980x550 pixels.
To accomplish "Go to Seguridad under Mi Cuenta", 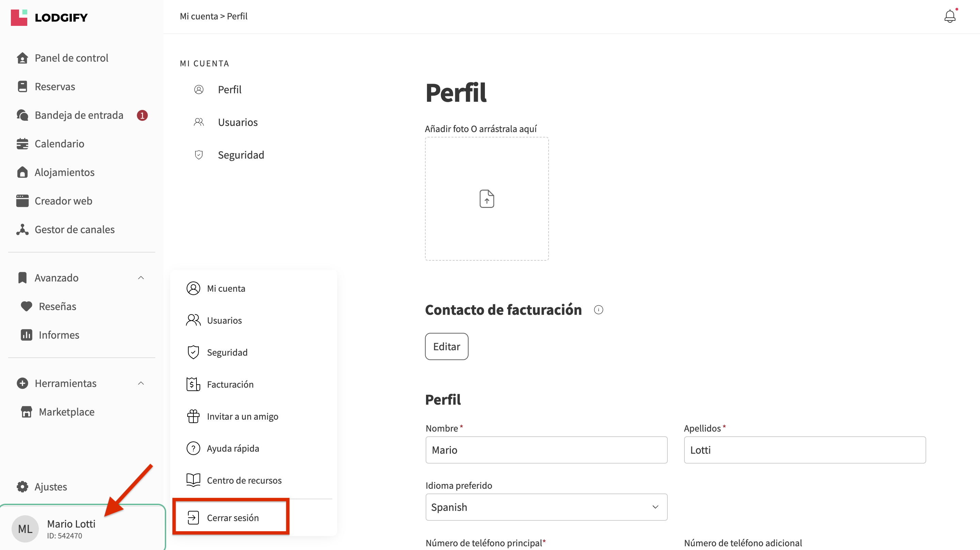I will click(x=240, y=155).
